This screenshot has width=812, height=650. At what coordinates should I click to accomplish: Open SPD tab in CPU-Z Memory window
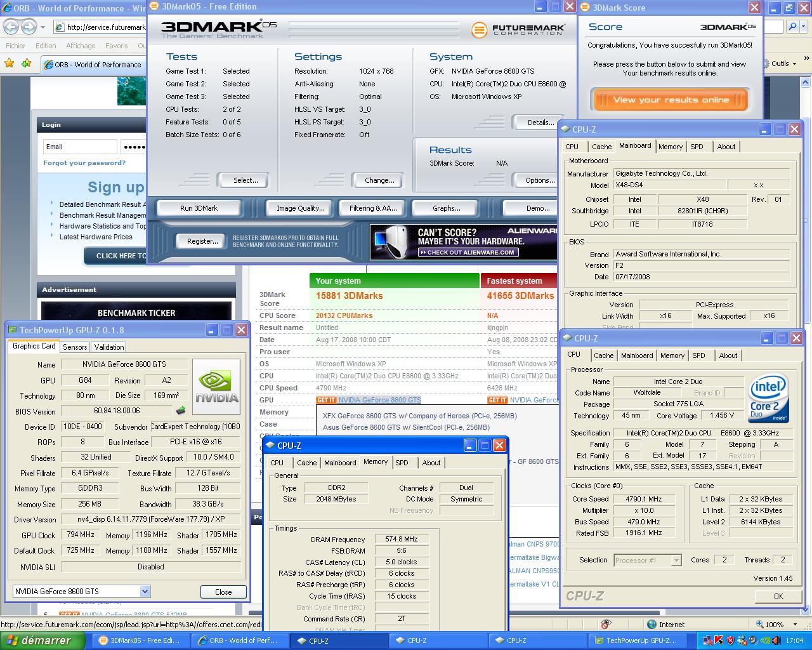(x=402, y=463)
